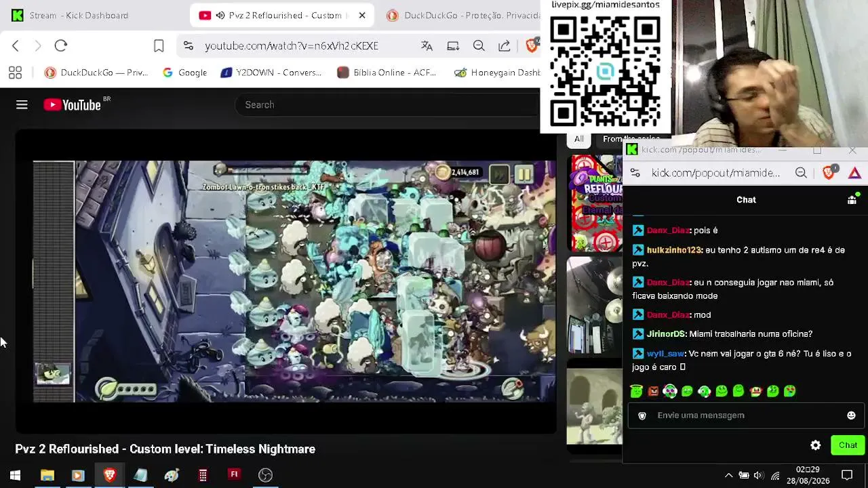868x488 pixels.
Task: Close the Pvz 2 Reflourished tab
Action: (x=362, y=16)
